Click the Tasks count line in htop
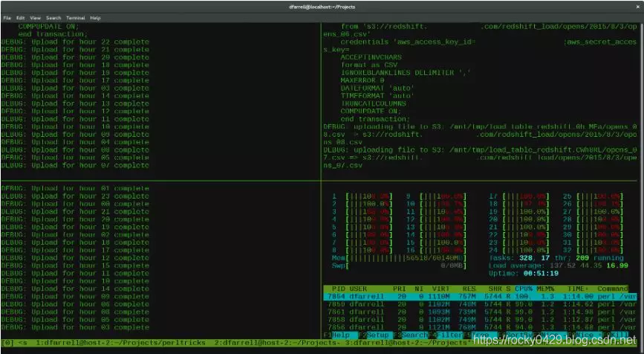 pos(556,258)
